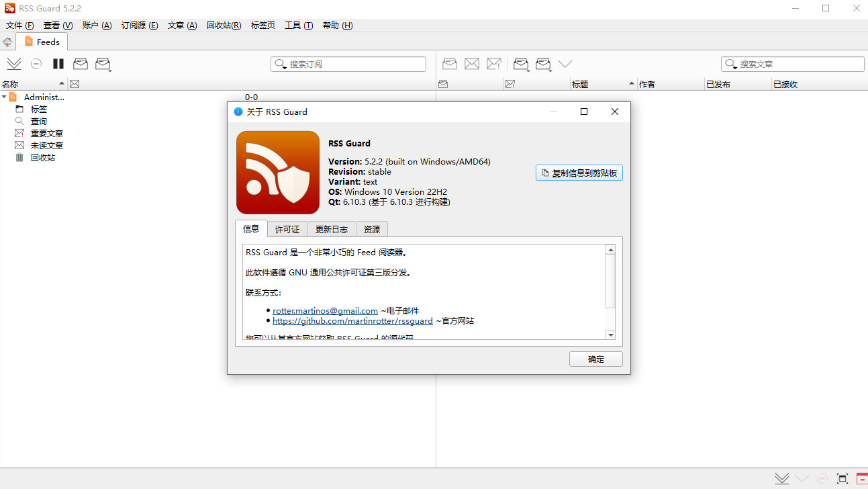
Task: Click the open envelope icon in feeds toolbar
Action: click(x=81, y=64)
